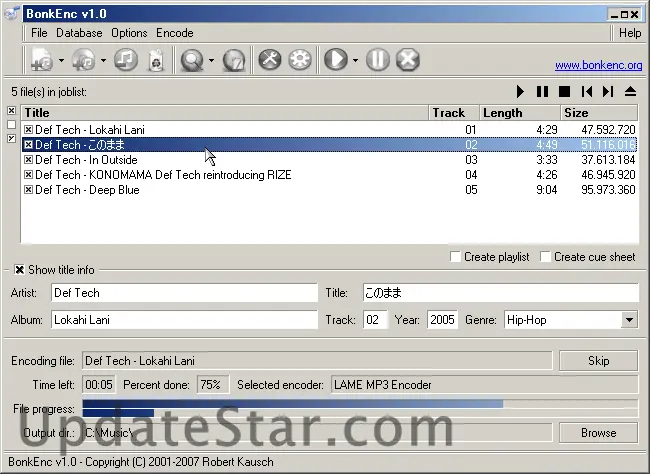The width and height of the screenshot is (650, 474).
Task: Click the select-all X box beside the joblist
Action: 12,111
